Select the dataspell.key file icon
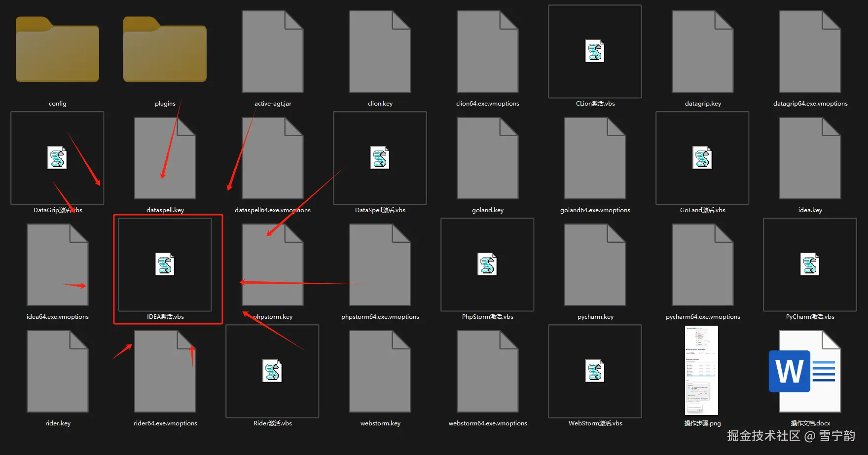This screenshot has height=455, width=868. click(165, 158)
